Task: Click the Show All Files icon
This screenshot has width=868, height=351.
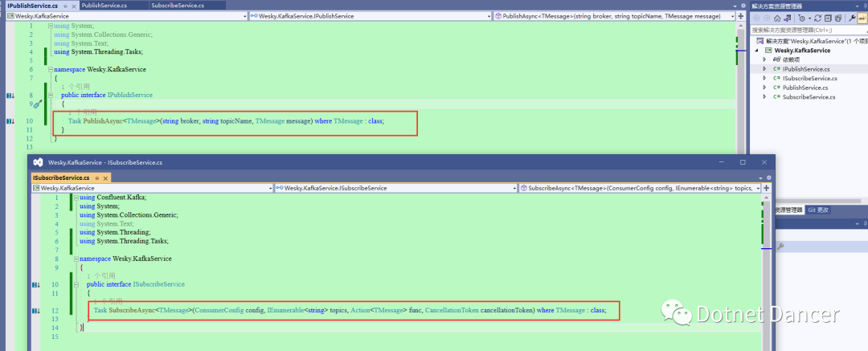Action: pos(838,18)
